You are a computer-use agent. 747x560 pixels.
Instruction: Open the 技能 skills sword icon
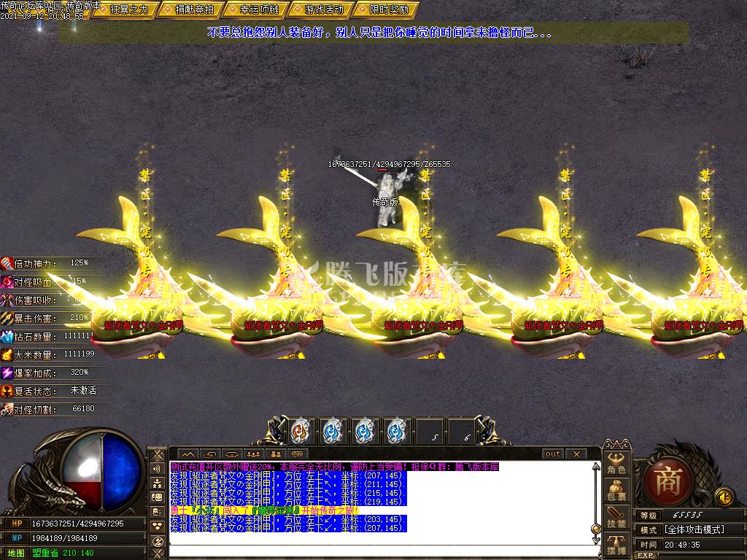coord(616,518)
